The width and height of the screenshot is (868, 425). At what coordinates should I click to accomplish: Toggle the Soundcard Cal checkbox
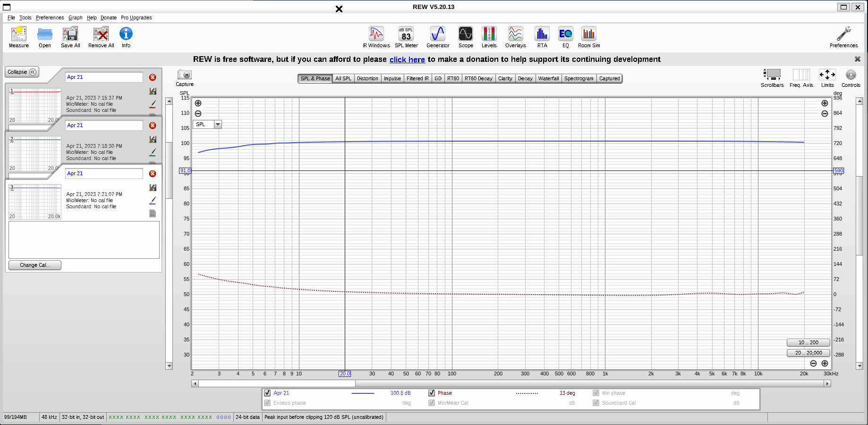(596, 403)
